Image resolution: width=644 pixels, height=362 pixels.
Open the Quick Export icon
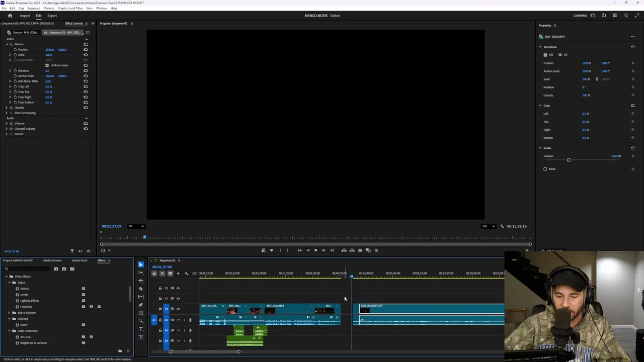coord(604,16)
